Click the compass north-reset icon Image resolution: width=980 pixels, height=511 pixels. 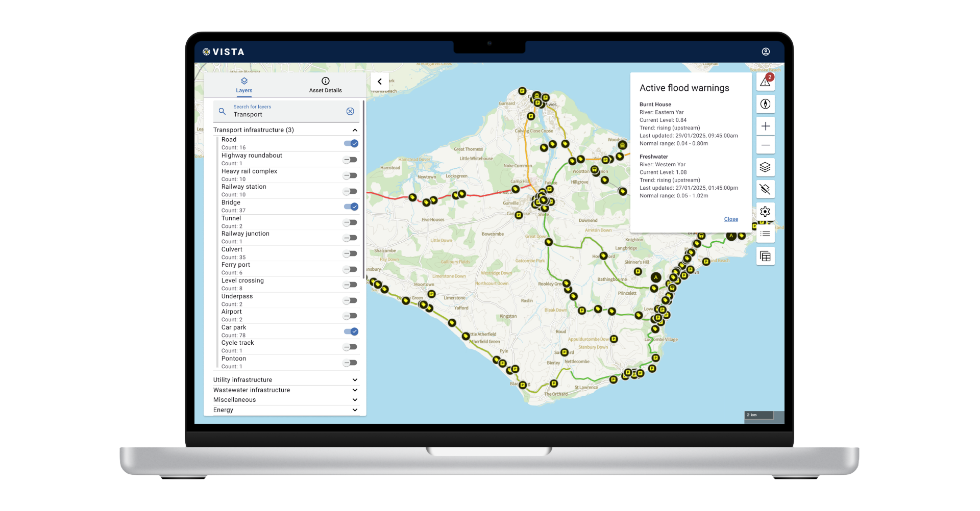tap(765, 104)
